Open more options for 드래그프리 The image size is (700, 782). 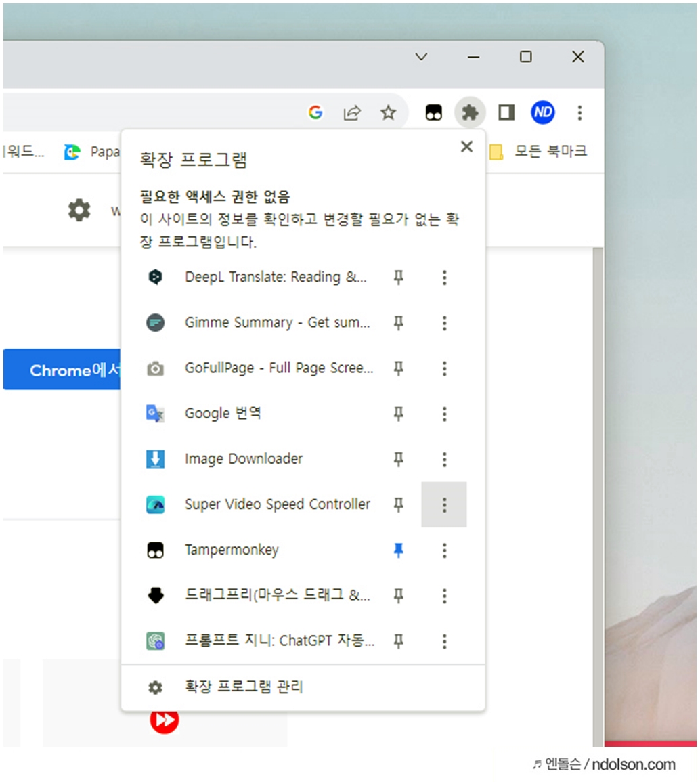[x=444, y=596]
